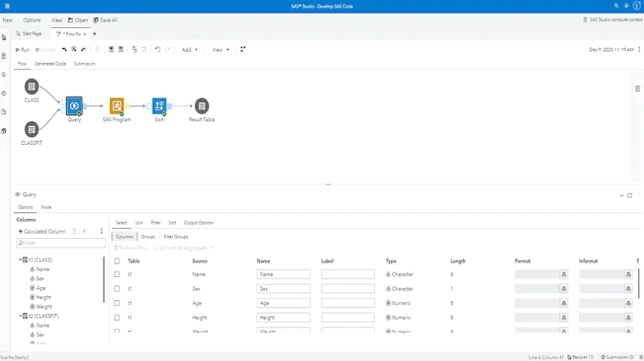This screenshot has width=644, height=361.
Task: Open format picker for Height row
Action: [x=564, y=317]
